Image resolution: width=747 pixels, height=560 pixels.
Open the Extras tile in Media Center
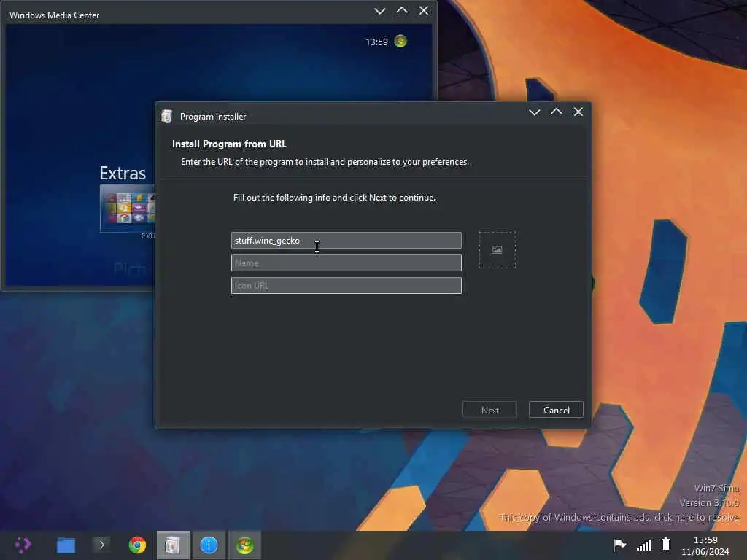pyautogui.click(x=128, y=209)
